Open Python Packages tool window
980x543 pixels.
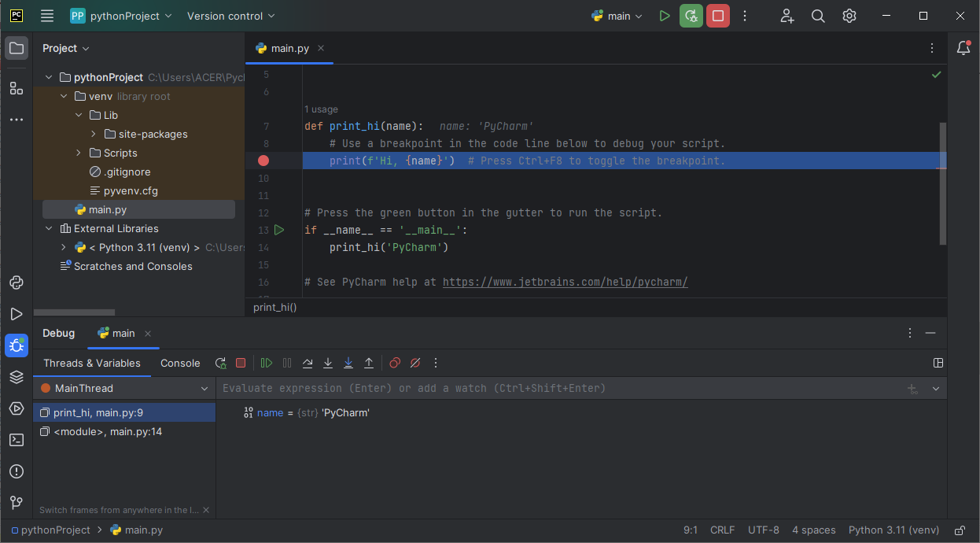pos(17,377)
